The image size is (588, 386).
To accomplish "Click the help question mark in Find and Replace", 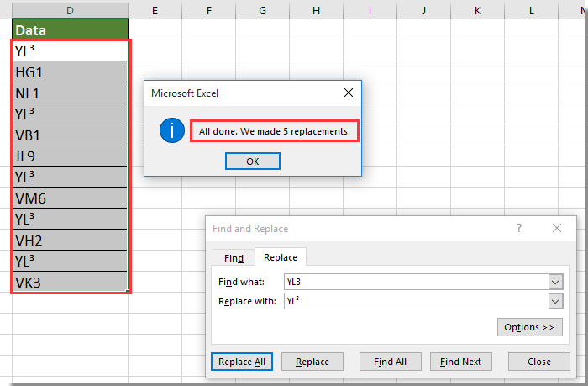I will 519,228.
